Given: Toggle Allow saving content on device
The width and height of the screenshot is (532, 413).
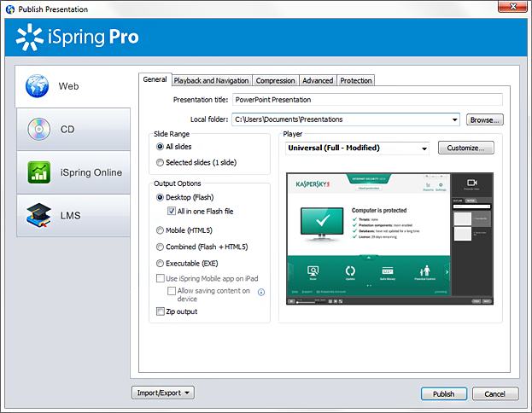Looking at the screenshot, I should pyautogui.click(x=172, y=291).
